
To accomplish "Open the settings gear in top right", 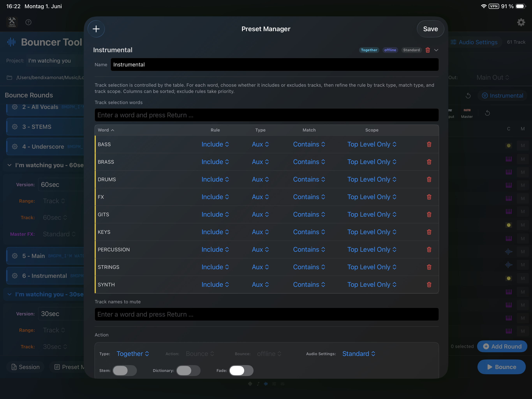I will [x=521, y=22].
